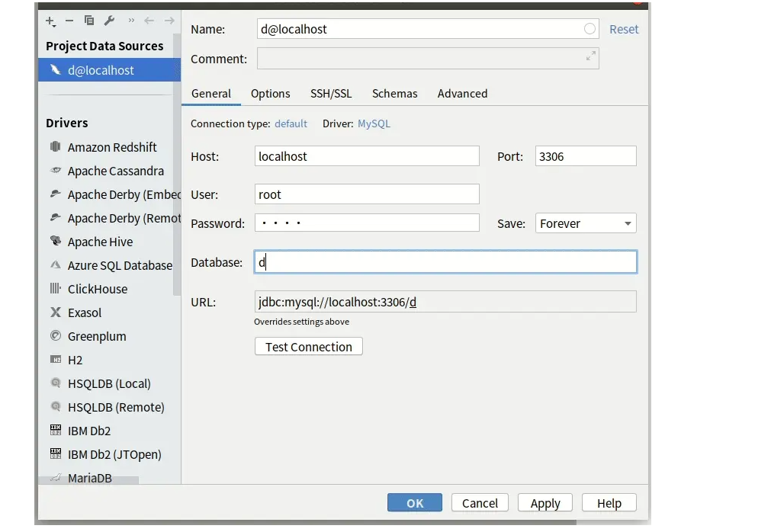Open the SSH/SSL tab

tap(331, 93)
